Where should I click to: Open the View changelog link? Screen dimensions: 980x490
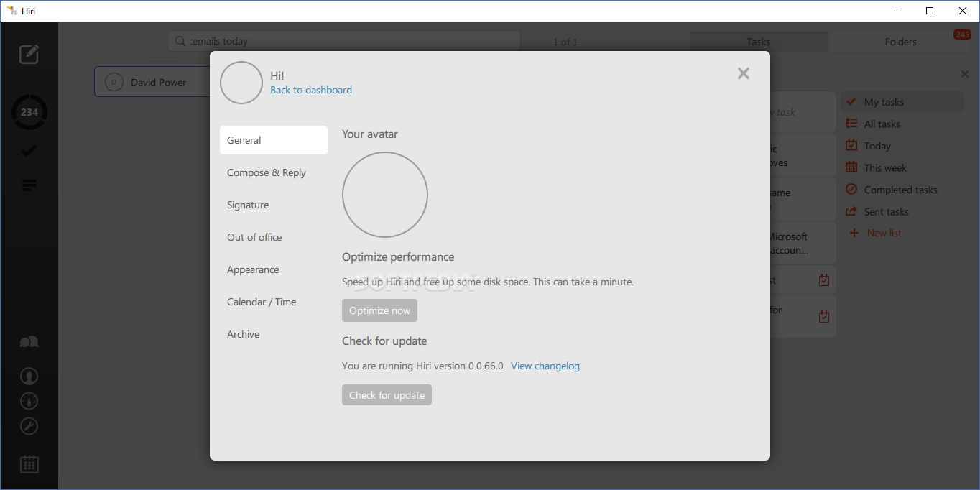(545, 366)
